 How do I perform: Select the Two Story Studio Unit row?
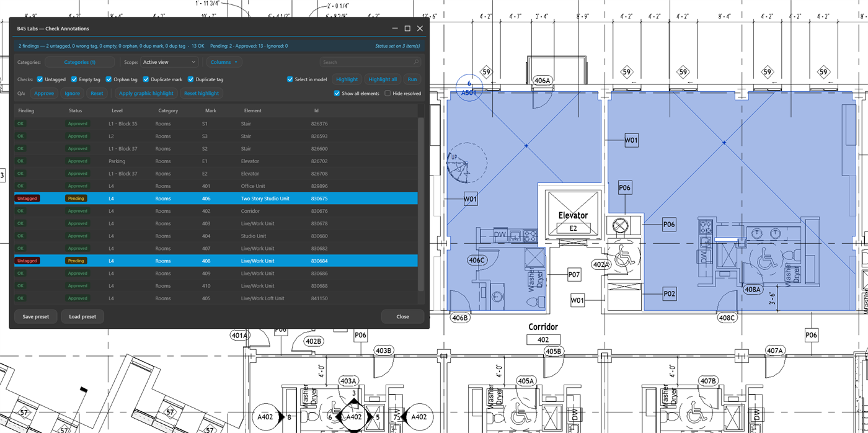tap(216, 199)
